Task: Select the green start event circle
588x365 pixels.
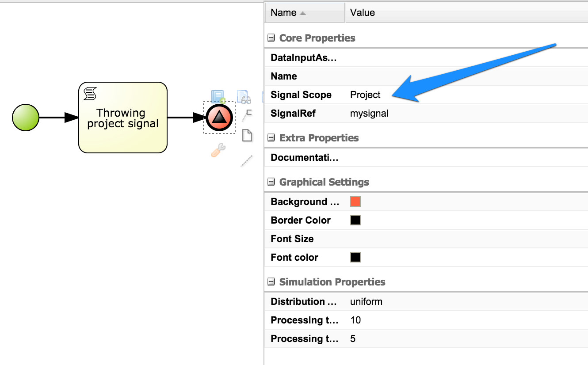Action: click(x=26, y=118)
